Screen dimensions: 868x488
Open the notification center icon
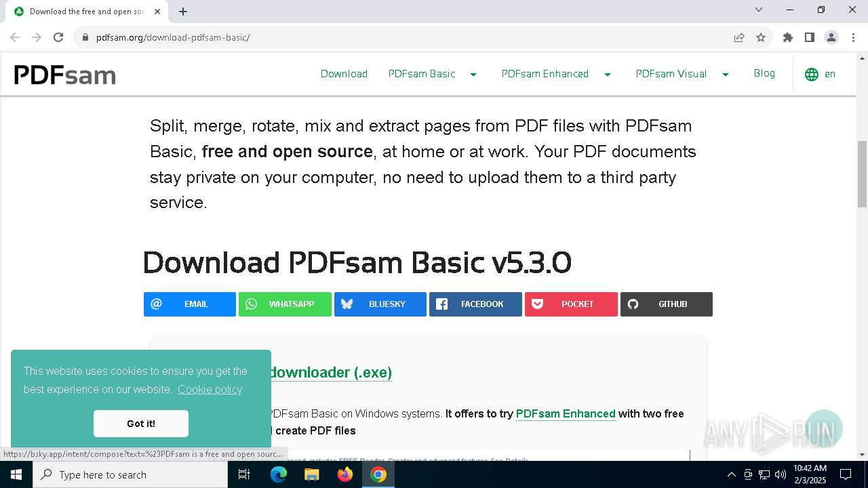[846, 474]
